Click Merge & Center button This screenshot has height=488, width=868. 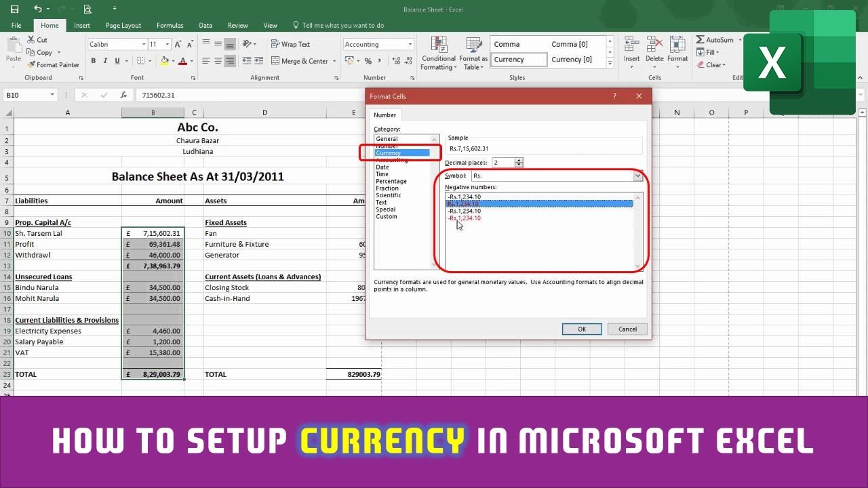tap(299, 61)
